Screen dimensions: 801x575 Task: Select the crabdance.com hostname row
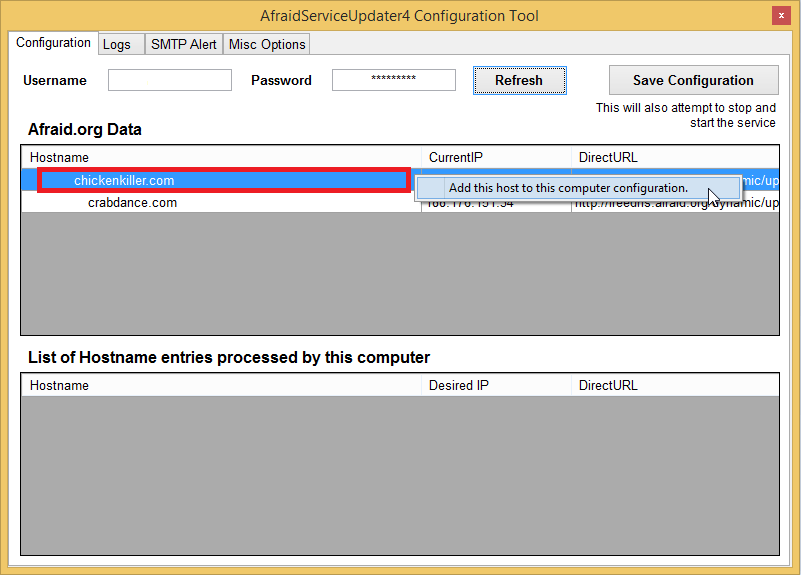(132, 203)
